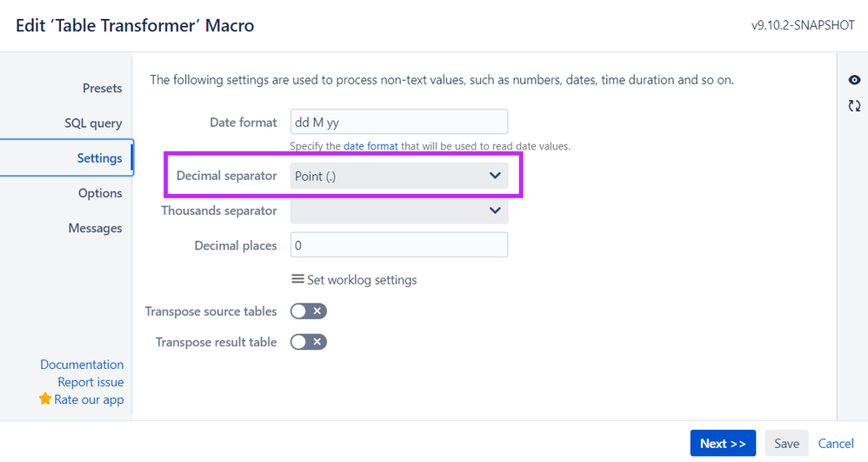
Task: Click into the Date format field
Action: coord(398,123)
